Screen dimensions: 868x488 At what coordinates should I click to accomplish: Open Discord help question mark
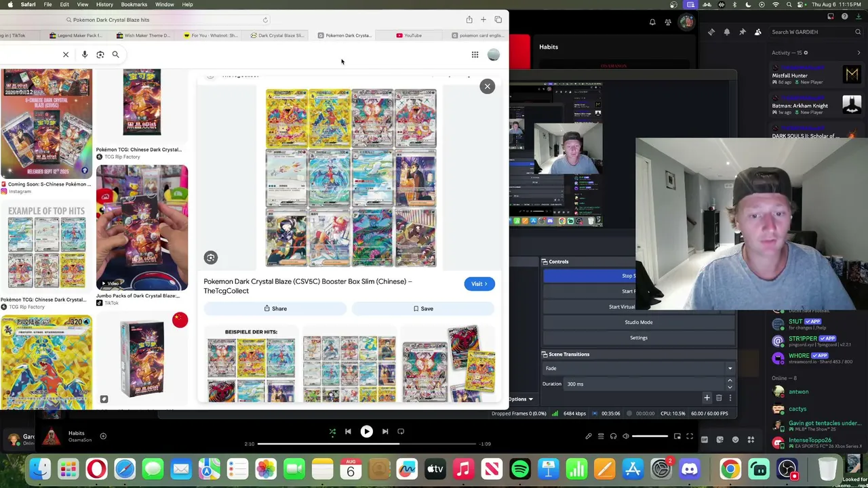(844, 16)
